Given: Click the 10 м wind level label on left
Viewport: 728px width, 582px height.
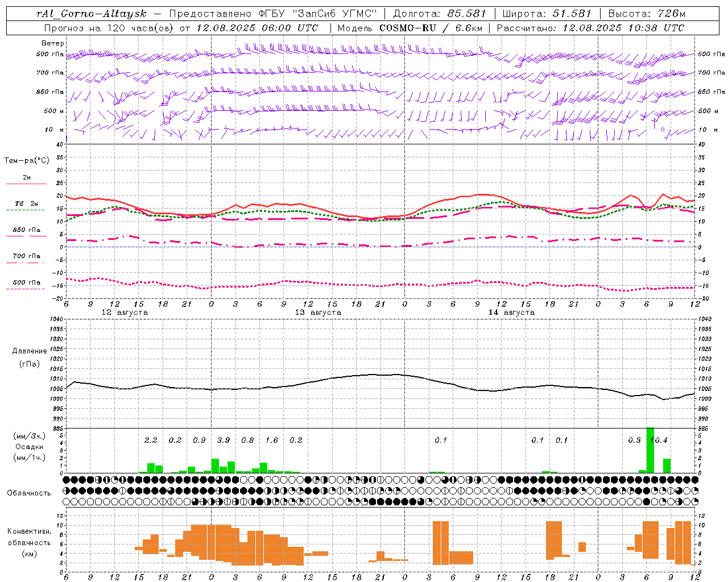Looking at the screenshot, I should [55, 130].
